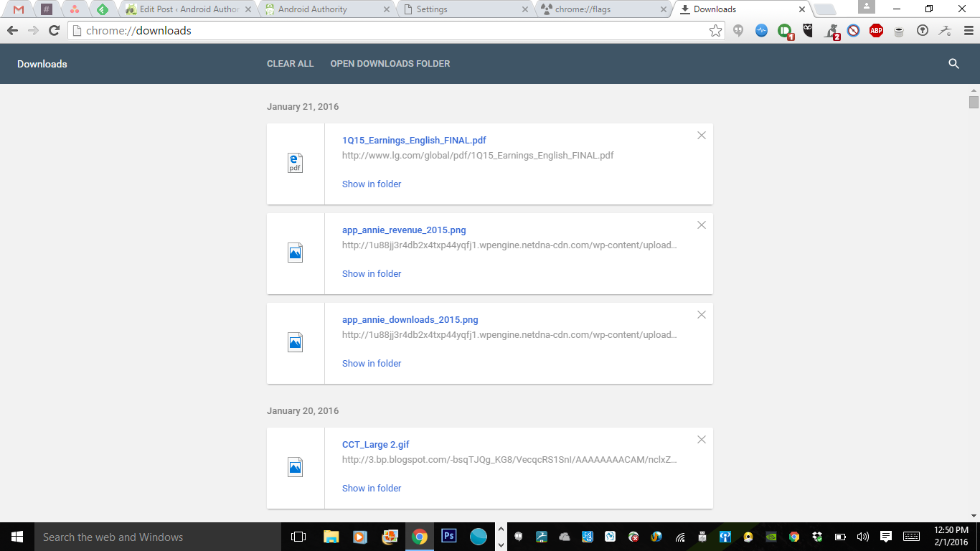Open the 1Q15_Earnings_English_FINAL.pdf file link
Screen dimensions: 980x551
click(x=414, y=141)
